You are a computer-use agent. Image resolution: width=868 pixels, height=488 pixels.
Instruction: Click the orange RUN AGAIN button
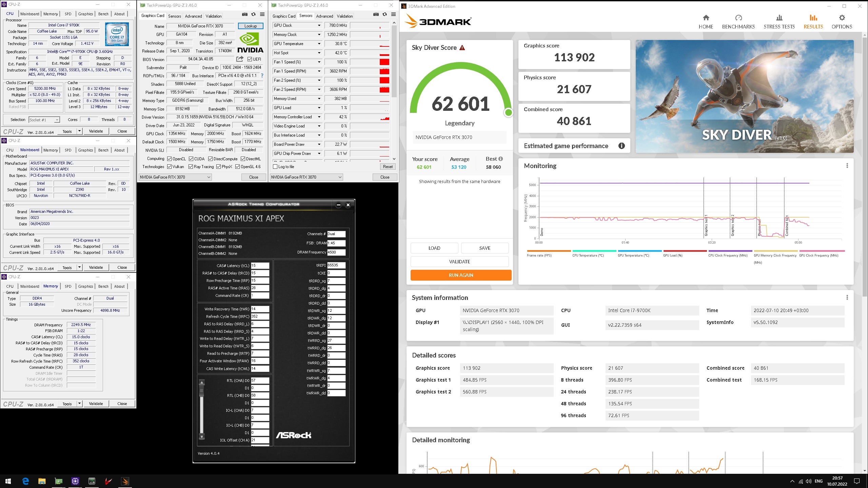pos(461,275)
